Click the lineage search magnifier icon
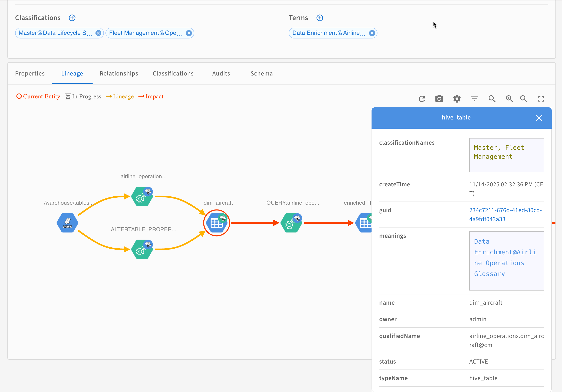 click(x=492, y=99)
